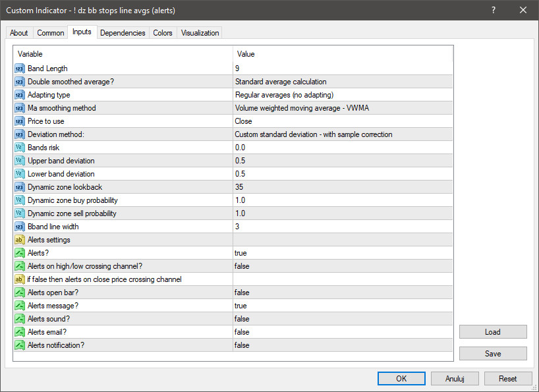Open the Deviation method value list
The width and height of the screenshot is (539, 392).
pos(343,134)
